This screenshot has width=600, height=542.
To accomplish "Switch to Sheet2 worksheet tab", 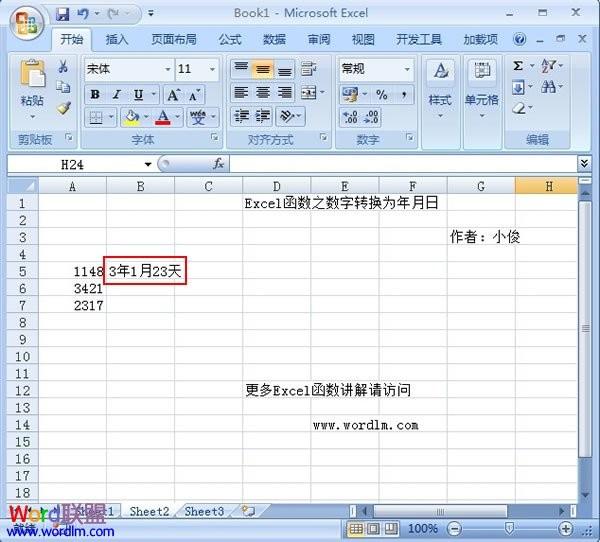I will 149,511.
